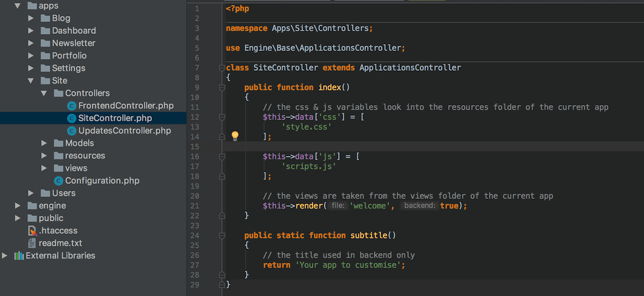Collapse the Controllers folder arrow

tap(44, 93)
